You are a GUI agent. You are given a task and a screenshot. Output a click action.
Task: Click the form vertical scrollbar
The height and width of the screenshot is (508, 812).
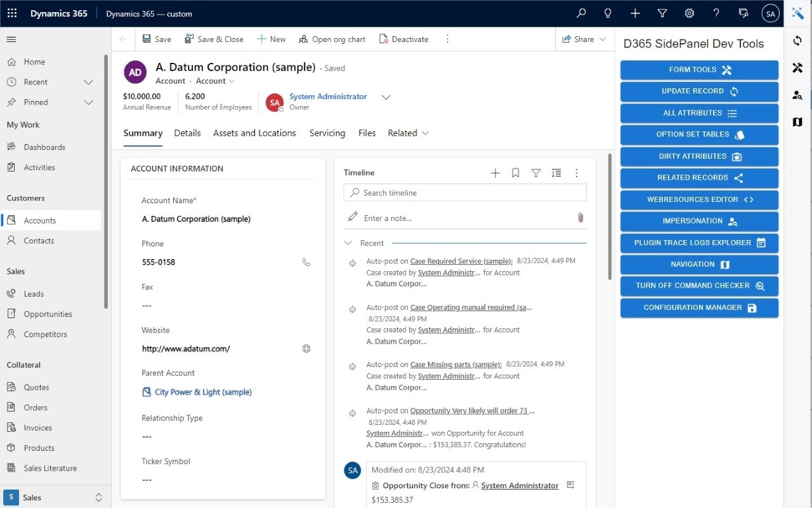tap(610, 216)
